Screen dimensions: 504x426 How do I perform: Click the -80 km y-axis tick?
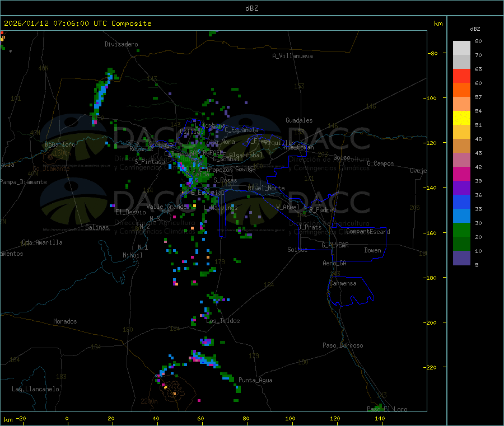(x=433, y=53)
